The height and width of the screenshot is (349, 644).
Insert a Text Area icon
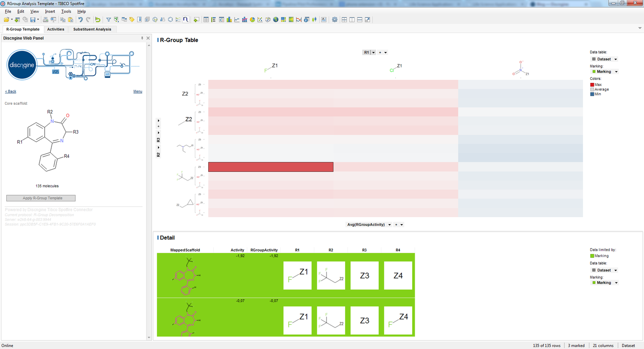324,20
